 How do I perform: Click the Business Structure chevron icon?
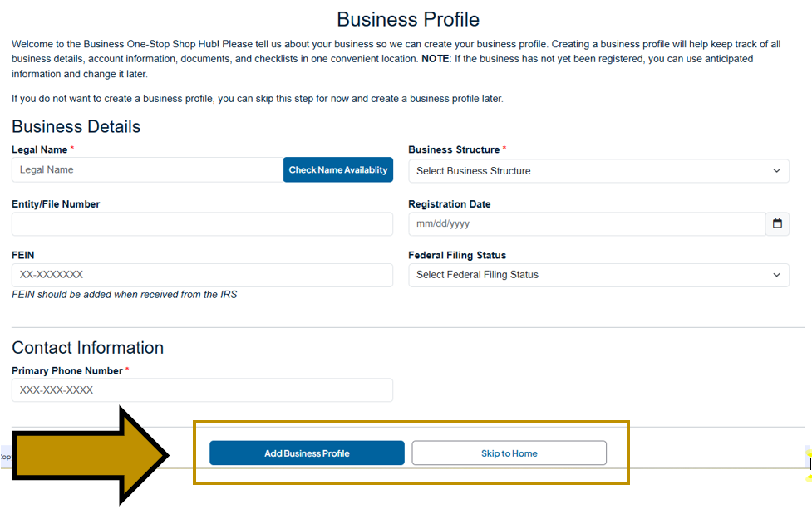[776, 170]
